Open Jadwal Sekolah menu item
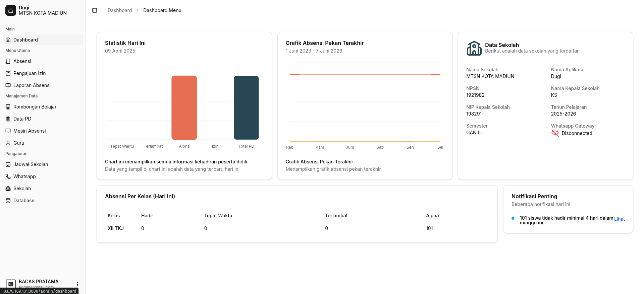This screenshot has width=644, height=294. coord(31,164)
